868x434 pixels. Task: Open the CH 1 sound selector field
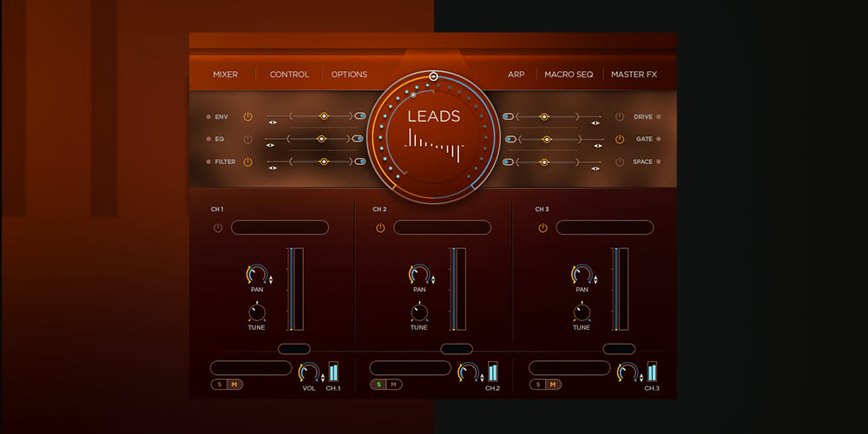click(x=279, y=227)
